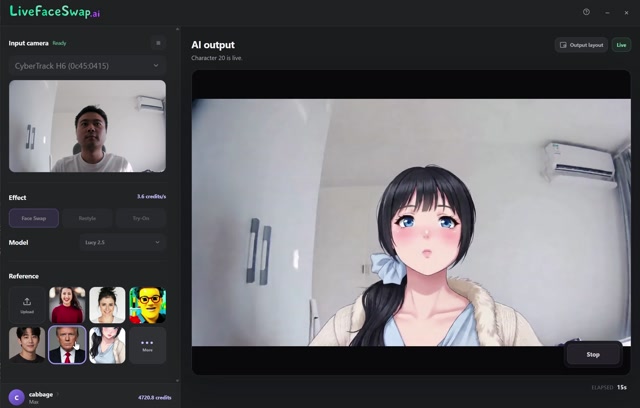Click the left panel scrollbar up arrow
640x408 pixels.
pyautogui.click(x=177, y=29)
